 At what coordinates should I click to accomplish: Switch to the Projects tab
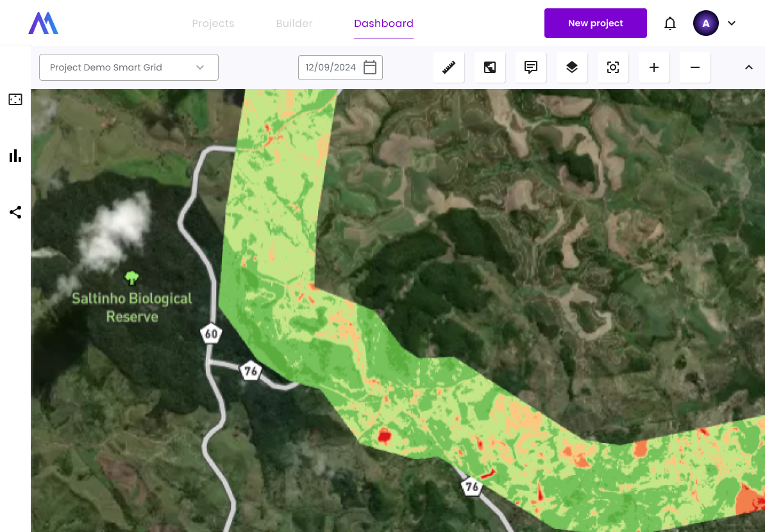point(213,24)
